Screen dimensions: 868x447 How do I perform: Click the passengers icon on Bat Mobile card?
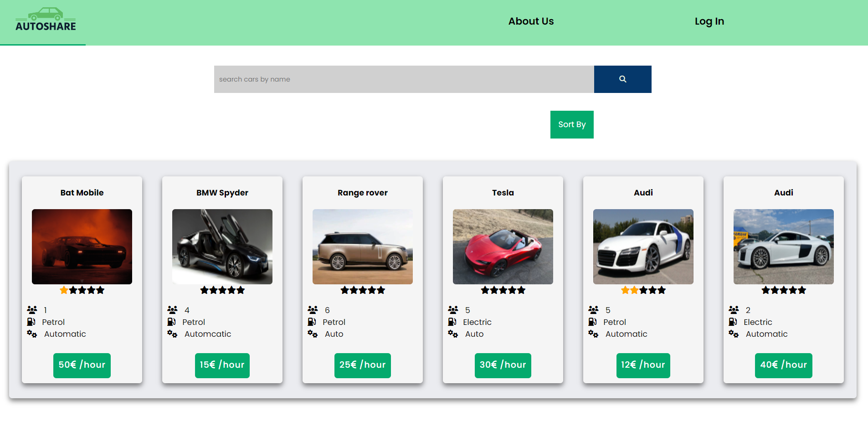coord(32,310)
